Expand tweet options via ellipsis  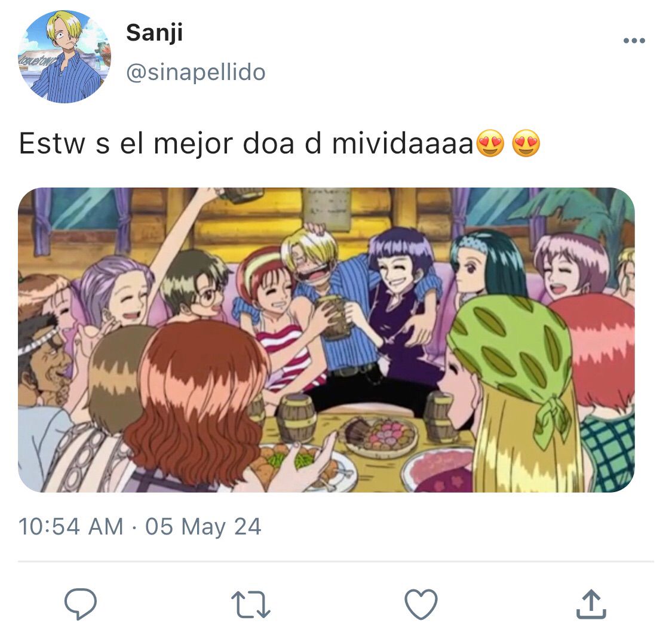click(x=634, y=41)
